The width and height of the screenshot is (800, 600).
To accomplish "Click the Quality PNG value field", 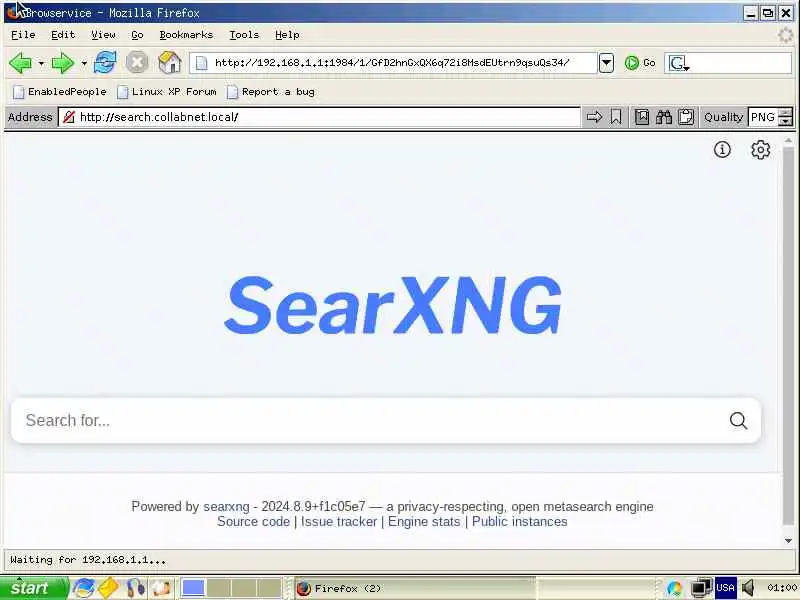I will (x=763, y=117).
